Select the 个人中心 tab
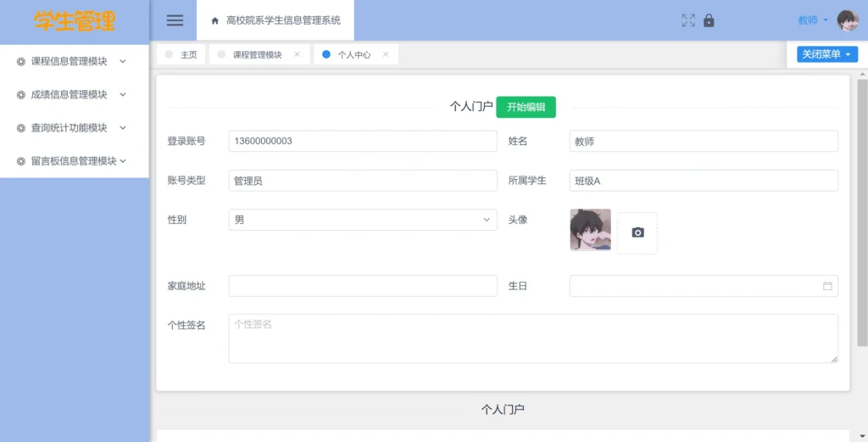The height and width of the screenshot is (442, 868). pyautogui.click(x=354, y=54)
